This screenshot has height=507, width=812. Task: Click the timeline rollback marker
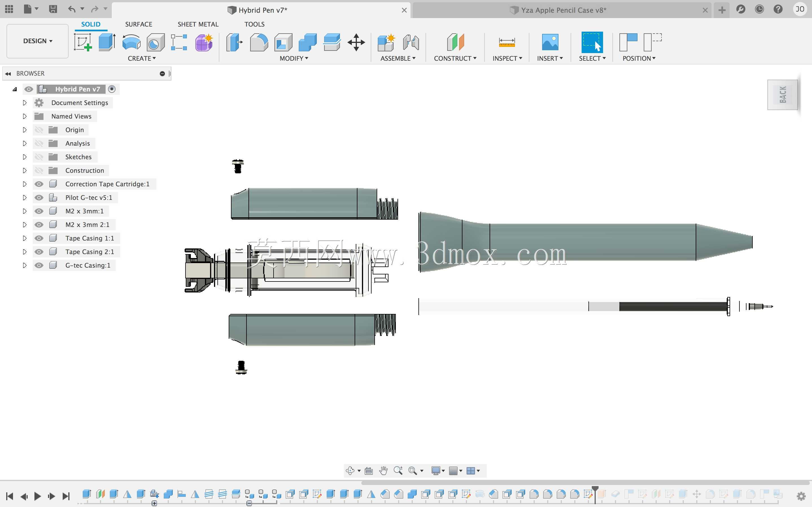tap(595, 494)
